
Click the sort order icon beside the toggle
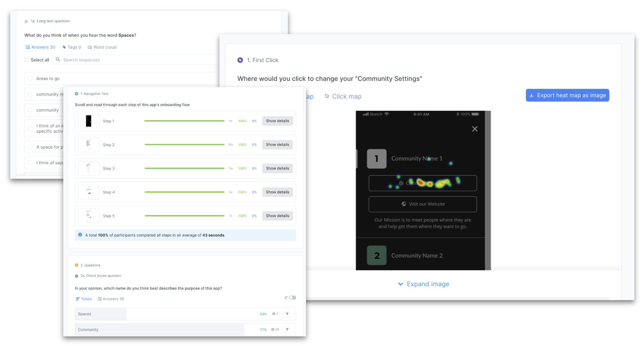(286, 298)
